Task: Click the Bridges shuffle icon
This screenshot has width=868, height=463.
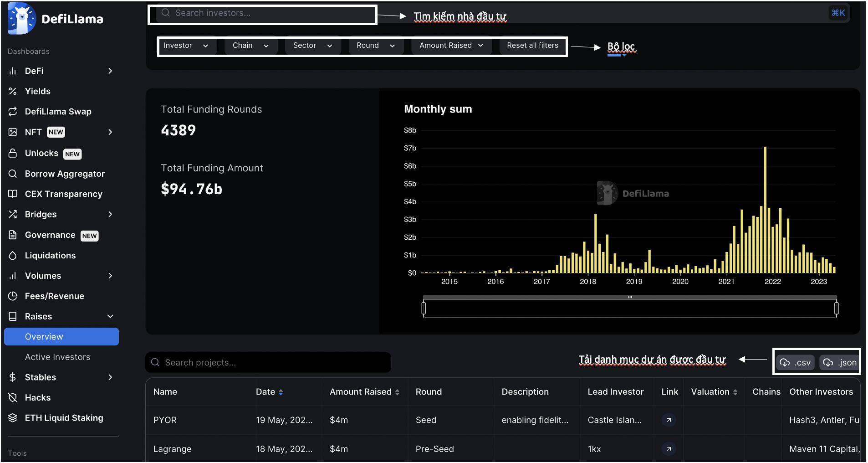Action: (x=13, y=214)
